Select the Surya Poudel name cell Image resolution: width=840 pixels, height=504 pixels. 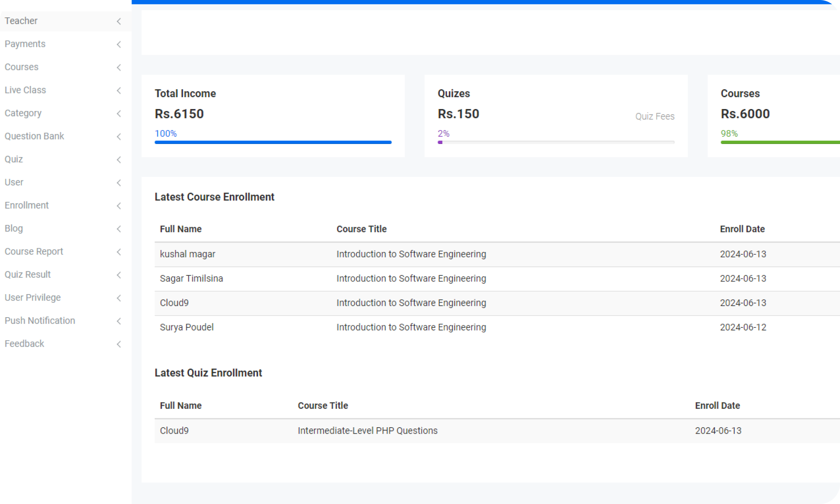(x=187, y=327)
